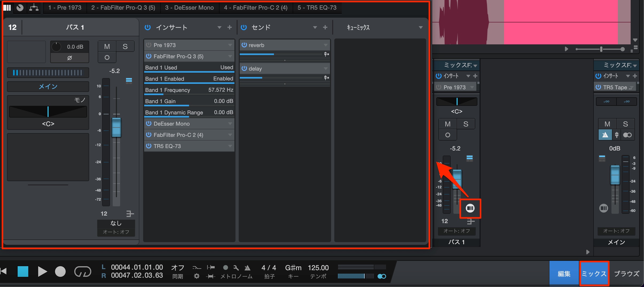Click the record button in the transport bar
The image size is (644, 287).
(x=60, y=272)
